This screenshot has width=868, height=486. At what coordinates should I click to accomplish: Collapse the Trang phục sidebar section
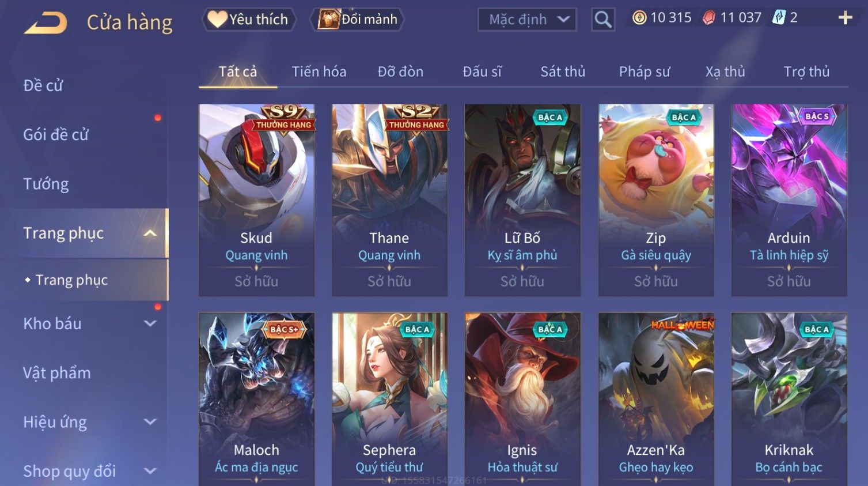pos(150,233)
